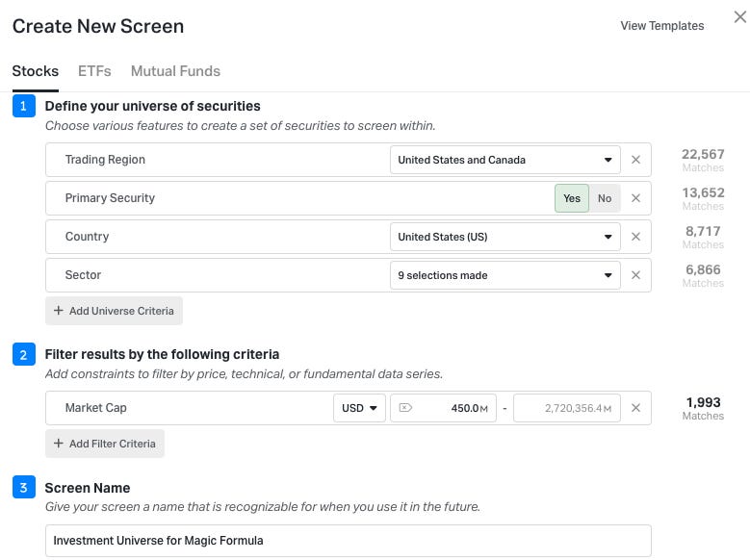Delete the Market Cap filter row
750x560 pixels.
click(x=635, y=408)
